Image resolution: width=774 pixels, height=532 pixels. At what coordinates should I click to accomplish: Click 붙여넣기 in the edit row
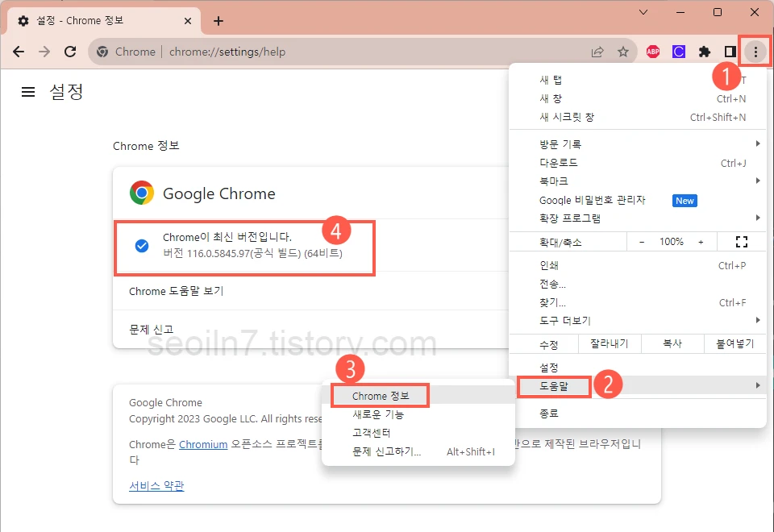tap(735, 343)
